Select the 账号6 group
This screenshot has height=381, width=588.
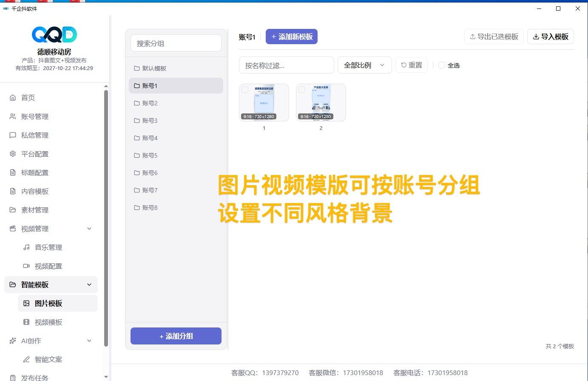point(176,173)
